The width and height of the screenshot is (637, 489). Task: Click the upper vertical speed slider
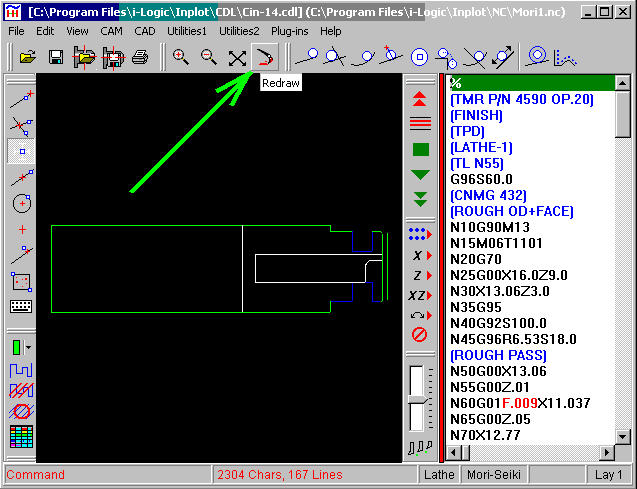418,380
